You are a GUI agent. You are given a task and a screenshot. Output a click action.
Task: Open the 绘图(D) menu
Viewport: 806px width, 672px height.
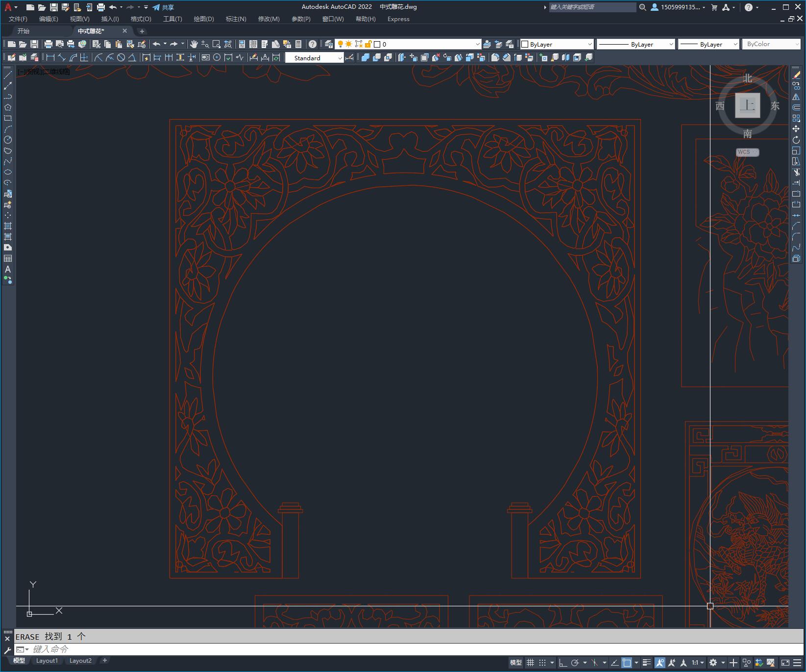[x=204, y=19]
